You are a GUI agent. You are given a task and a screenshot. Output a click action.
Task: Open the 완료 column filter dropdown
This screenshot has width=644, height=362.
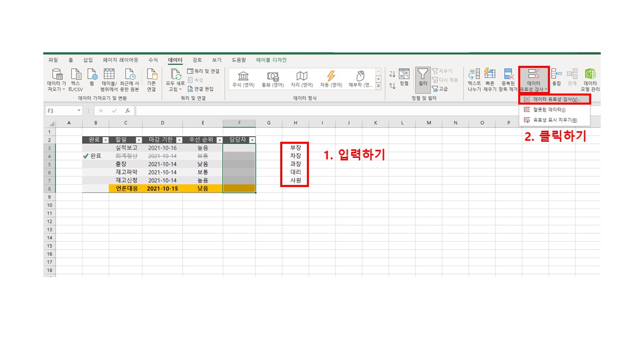tap(105, 140)
